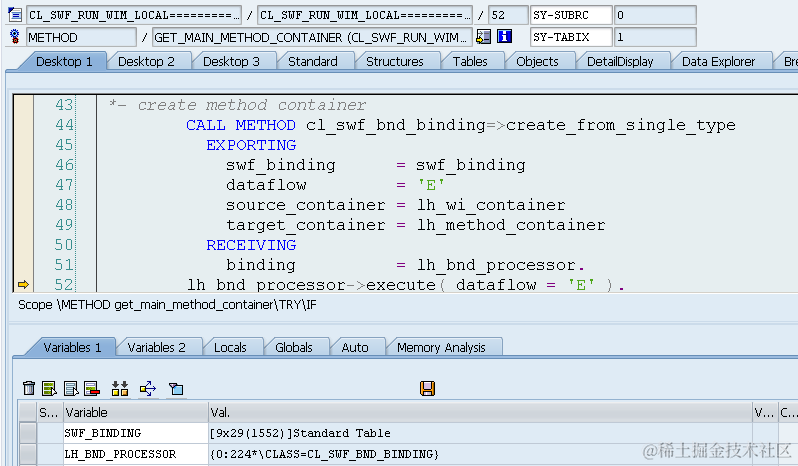The height and width of the screenshot is (466, 798).
Task: Open the Structures tab
Action: tap(394, 62)
